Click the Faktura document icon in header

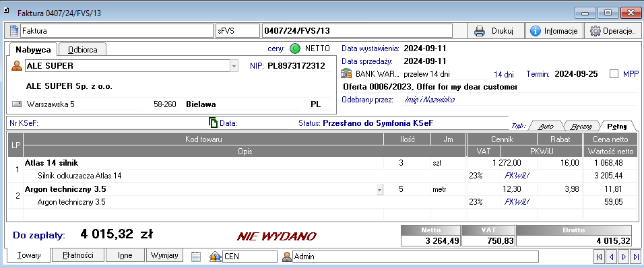pos(14,31)
